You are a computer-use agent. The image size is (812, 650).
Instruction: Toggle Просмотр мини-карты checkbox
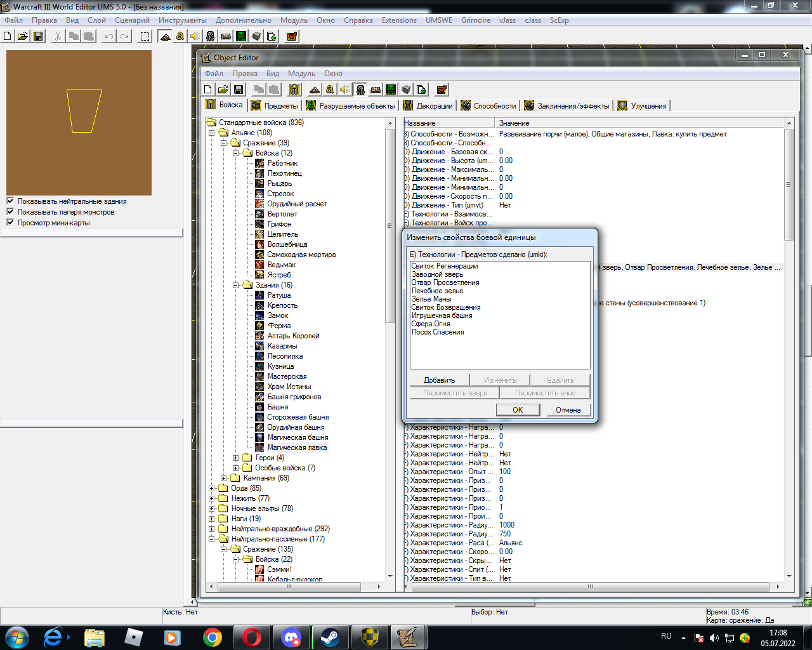10,223
